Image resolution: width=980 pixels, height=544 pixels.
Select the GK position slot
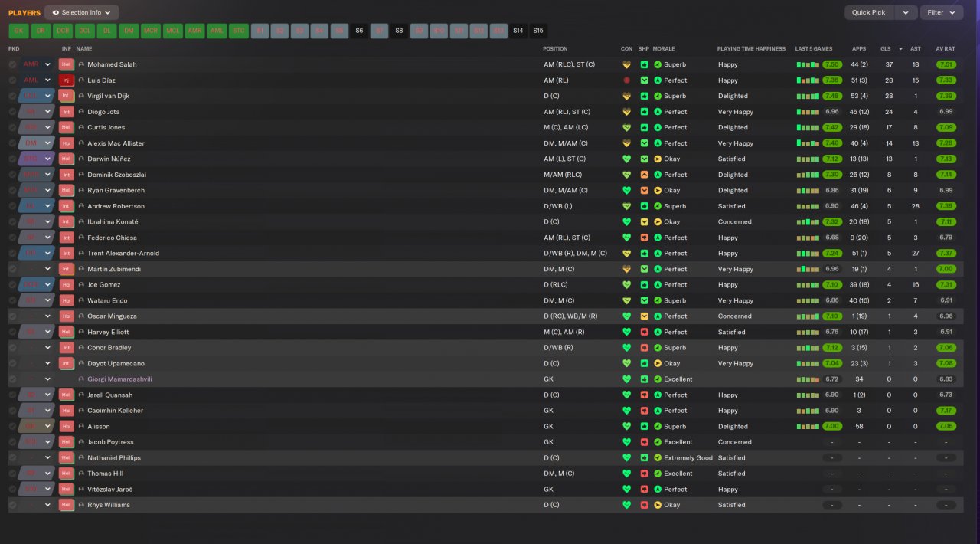pyautogui.click(x=18, y=31)
